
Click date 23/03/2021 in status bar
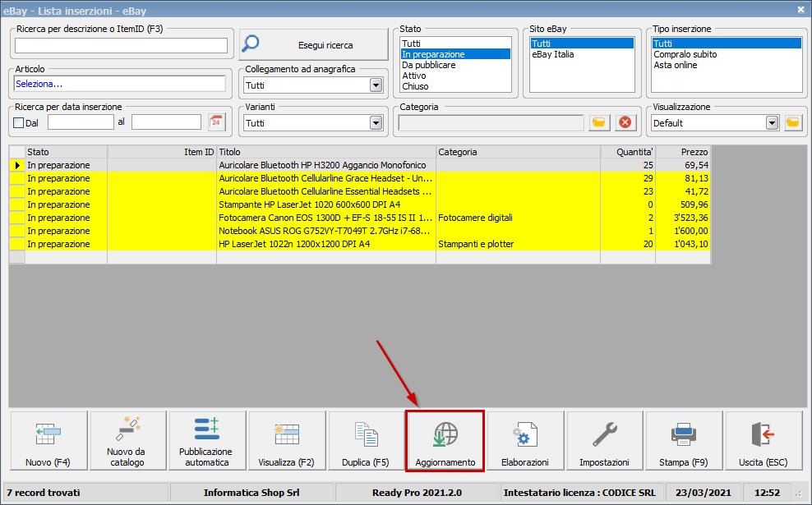tap(704, 493)
